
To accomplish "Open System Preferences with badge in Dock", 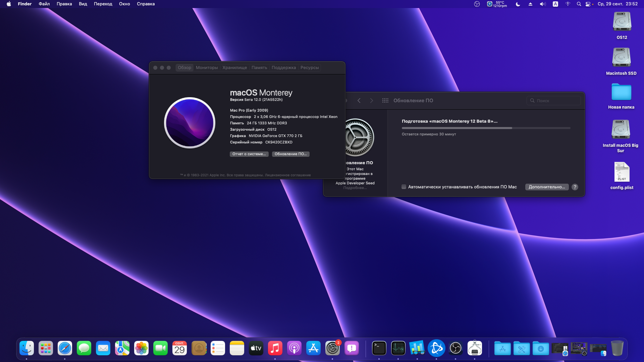I will (332, 348).
